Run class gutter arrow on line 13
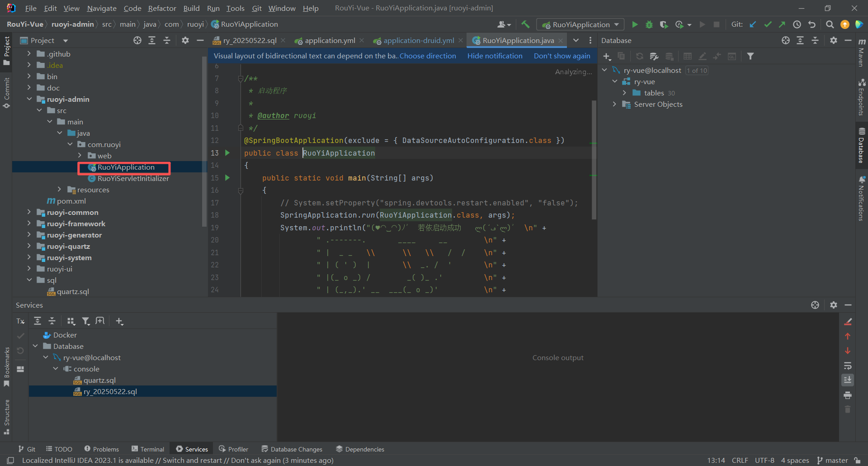Viewport: 868px width, 466px height. click(x=227, y=153)
